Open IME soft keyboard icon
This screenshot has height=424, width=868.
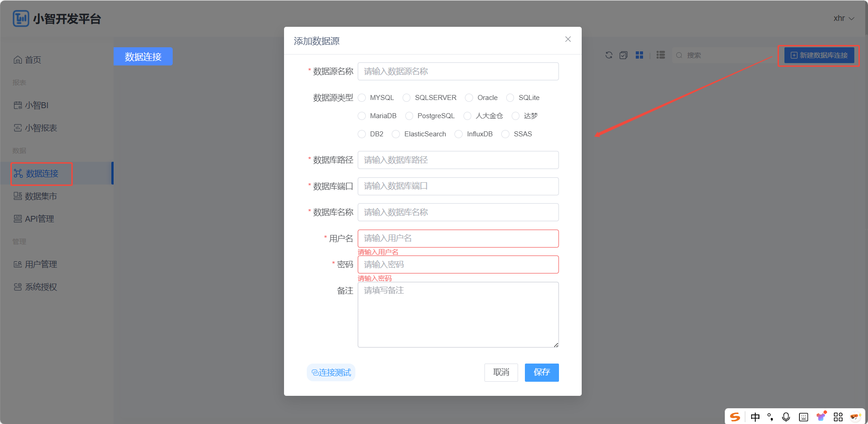click(803, 417)
